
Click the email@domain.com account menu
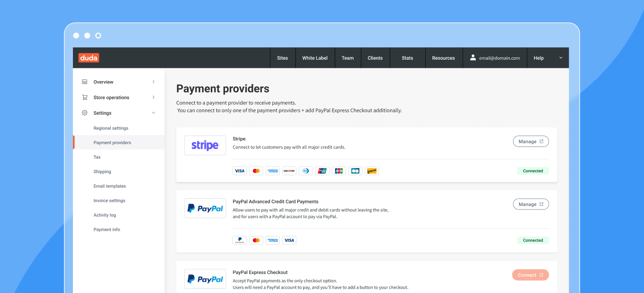[x=495, y=58]
